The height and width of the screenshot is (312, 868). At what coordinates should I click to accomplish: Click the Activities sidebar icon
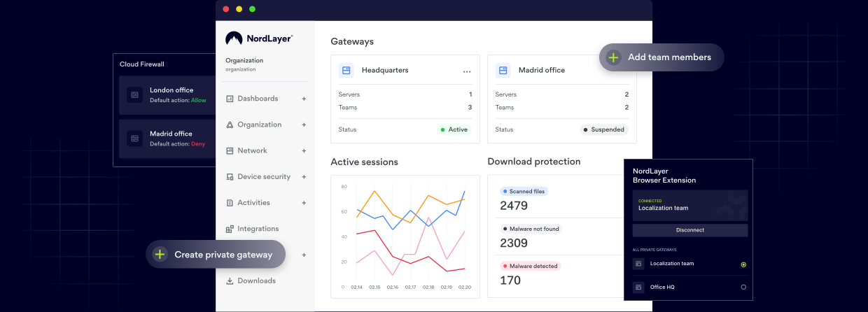click(x=230, y=203)
